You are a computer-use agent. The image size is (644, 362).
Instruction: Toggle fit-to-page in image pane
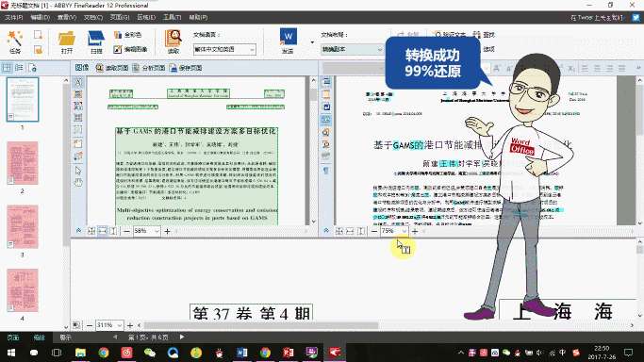tap(91, 232)
